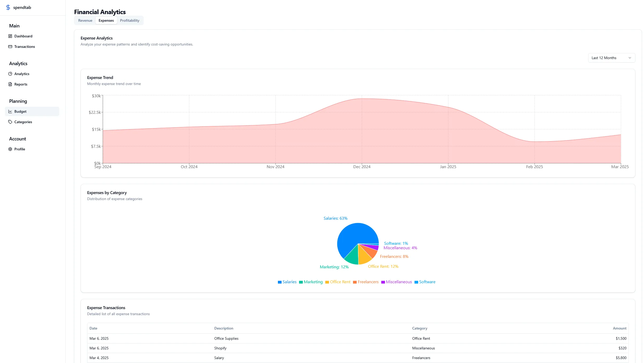
Task: Select the Expenses tab
Action: pos(106,20)
